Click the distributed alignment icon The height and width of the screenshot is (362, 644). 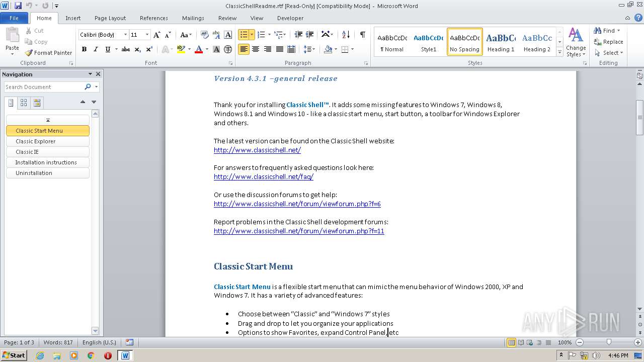tap(291, 49)
